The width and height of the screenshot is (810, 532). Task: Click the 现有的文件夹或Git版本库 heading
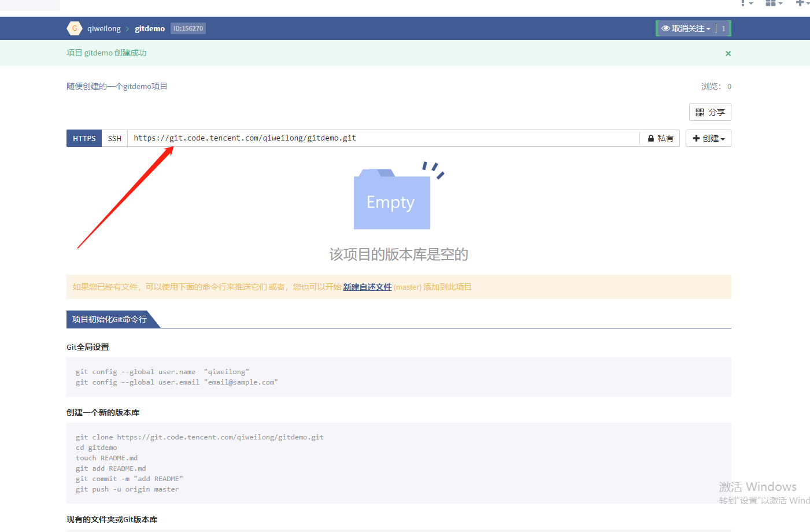(112, 519)
